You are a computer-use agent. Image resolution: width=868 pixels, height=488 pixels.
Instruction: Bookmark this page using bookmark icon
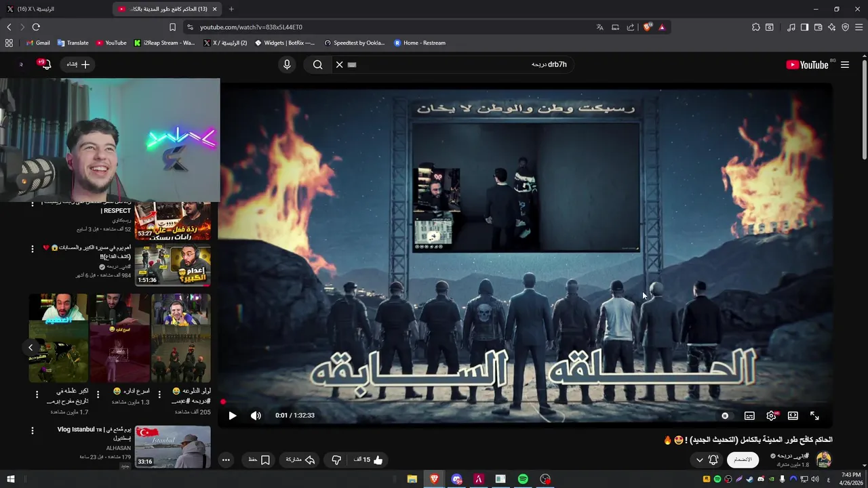[x=172, y=27]
